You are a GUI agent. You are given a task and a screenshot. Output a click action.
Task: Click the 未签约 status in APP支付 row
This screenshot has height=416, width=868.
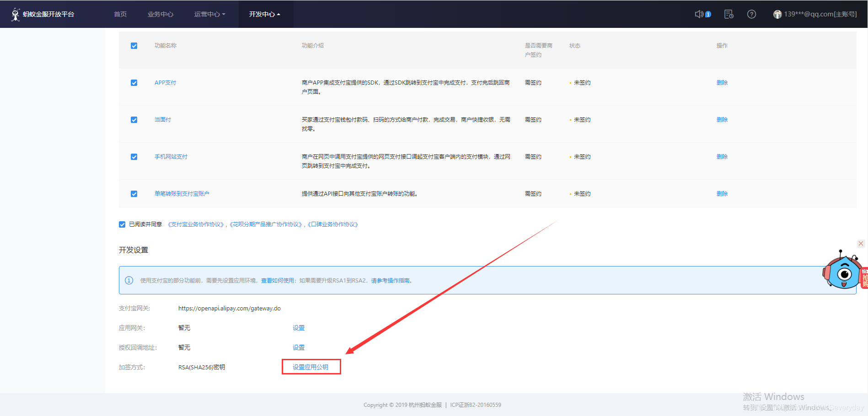pos(582,83)
